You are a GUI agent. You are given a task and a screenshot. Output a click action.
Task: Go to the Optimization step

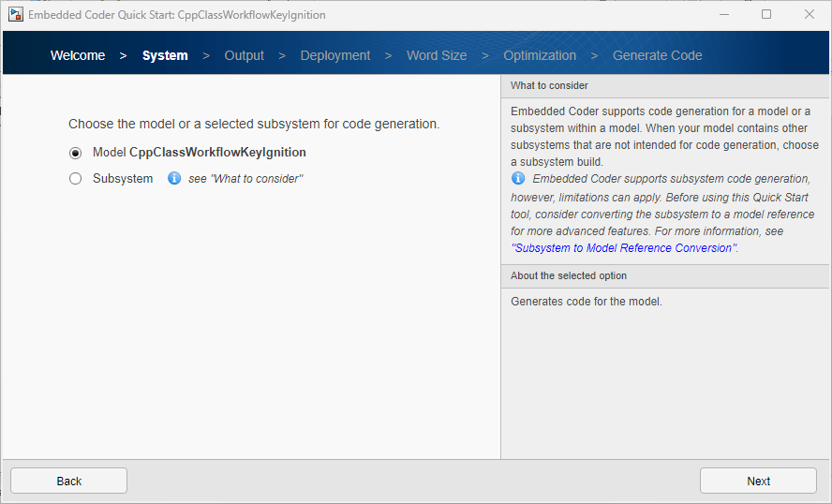click(540, 55)
